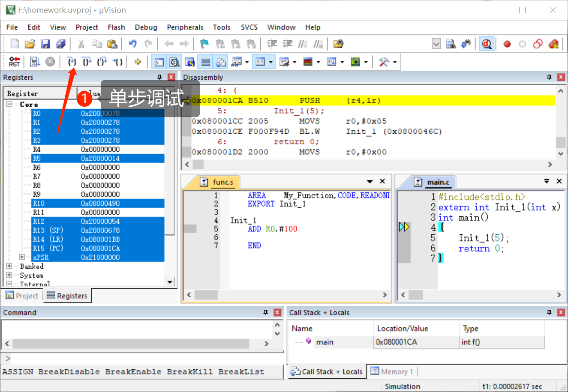Open Find in Files toolbar icon
The width and height of the screenshot is (568, 392).
tap(338, 44)
